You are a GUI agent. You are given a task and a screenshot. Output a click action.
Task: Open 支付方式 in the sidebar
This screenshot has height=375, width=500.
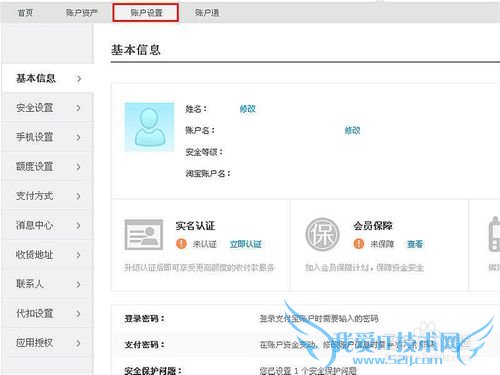(47, 196)
